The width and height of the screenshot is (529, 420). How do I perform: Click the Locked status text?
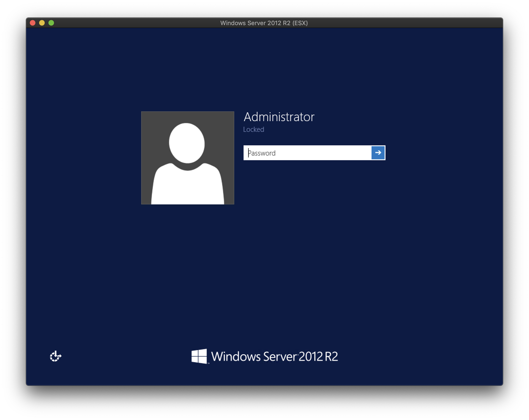(x=254, y=129)
